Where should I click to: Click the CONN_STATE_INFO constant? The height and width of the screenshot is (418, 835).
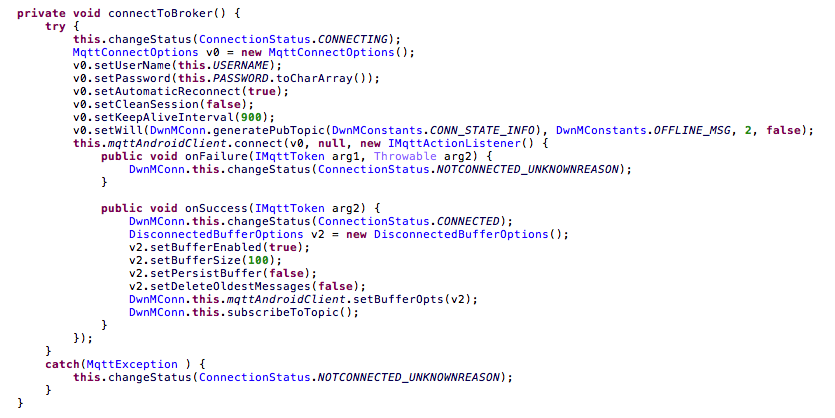[x=481, y=130]
